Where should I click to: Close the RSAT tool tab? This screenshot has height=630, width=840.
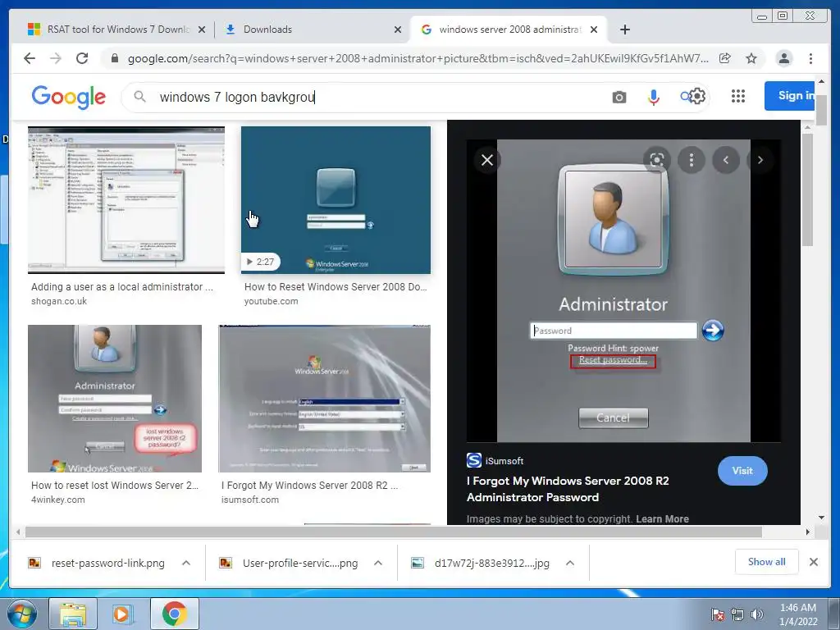pos(202,30)
